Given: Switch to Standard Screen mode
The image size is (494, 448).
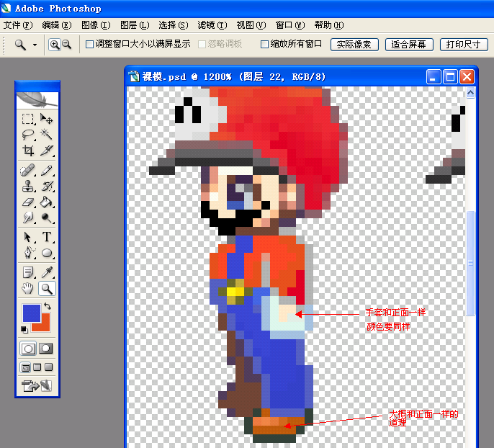Looking at the screenshot, I should (x=25, y=367).
